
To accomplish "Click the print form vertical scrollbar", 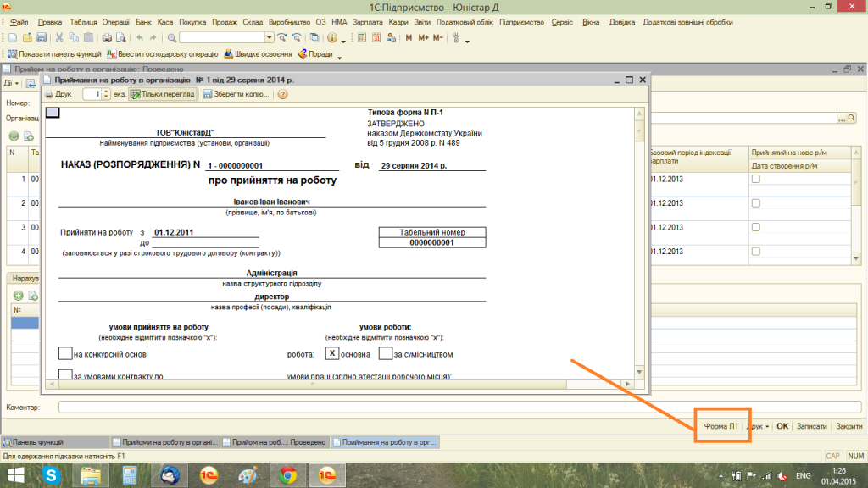I will pos(639,242).
